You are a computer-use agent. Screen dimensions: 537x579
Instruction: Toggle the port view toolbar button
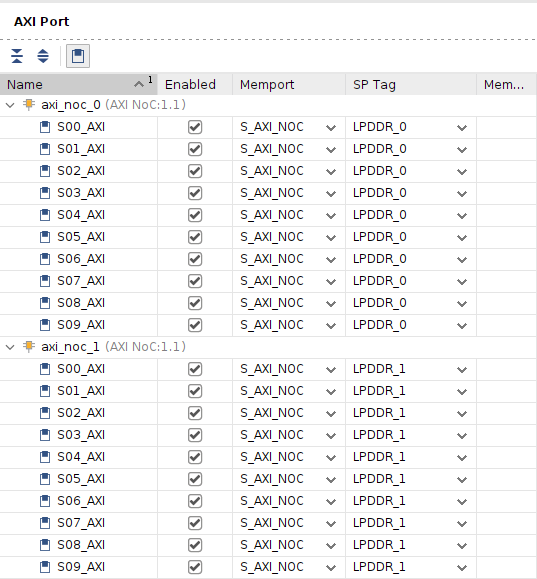point(78,56)
